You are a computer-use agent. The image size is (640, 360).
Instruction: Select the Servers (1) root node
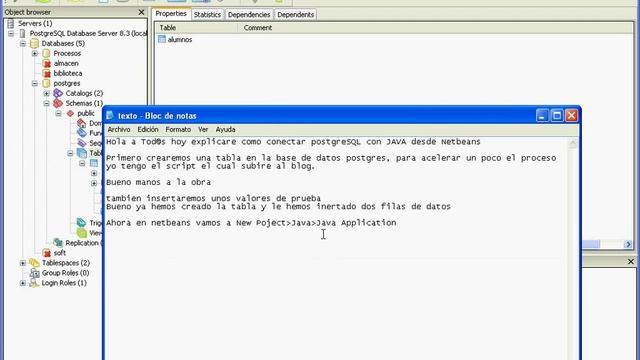click(35, 23)
